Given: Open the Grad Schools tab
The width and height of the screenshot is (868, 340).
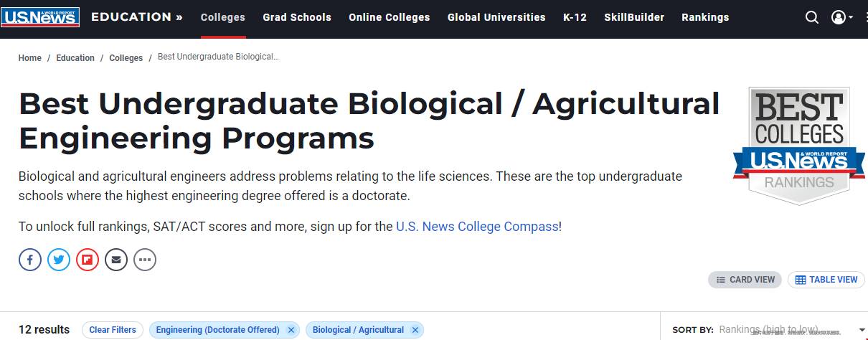Looking at the screenshot, I should pos(297,17).
